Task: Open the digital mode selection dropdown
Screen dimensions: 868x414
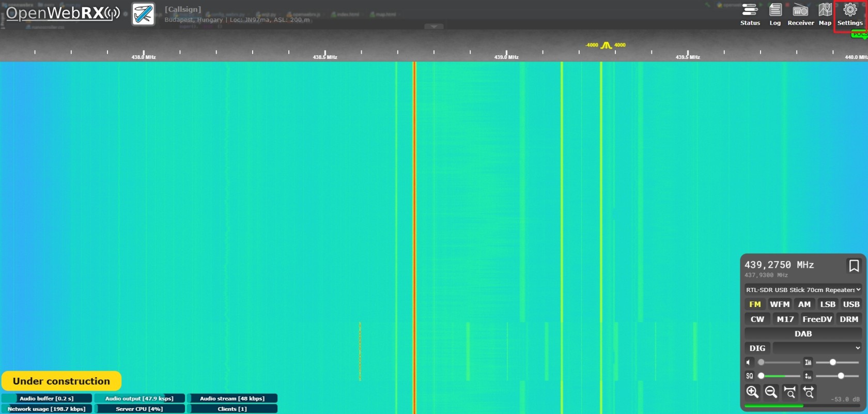Action: coord(817,348)
